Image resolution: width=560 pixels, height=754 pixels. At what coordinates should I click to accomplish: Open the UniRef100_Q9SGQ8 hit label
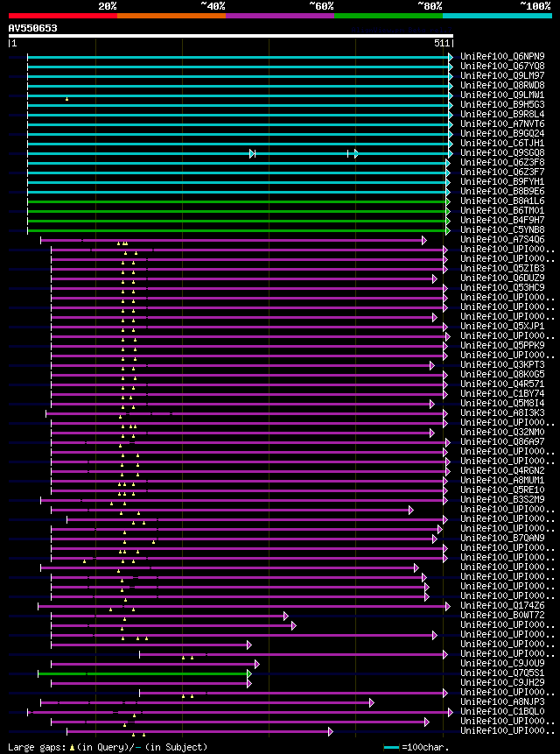tap(502, 153)
